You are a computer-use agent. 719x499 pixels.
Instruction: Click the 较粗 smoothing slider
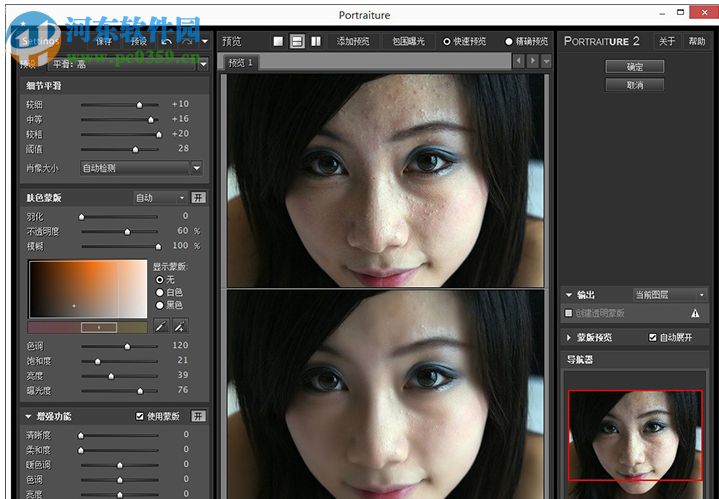(x=120, y=134)
